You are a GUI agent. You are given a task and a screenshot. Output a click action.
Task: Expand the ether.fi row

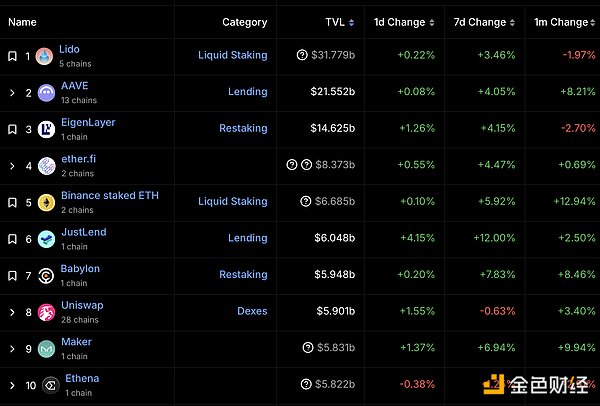click(12, 166)
